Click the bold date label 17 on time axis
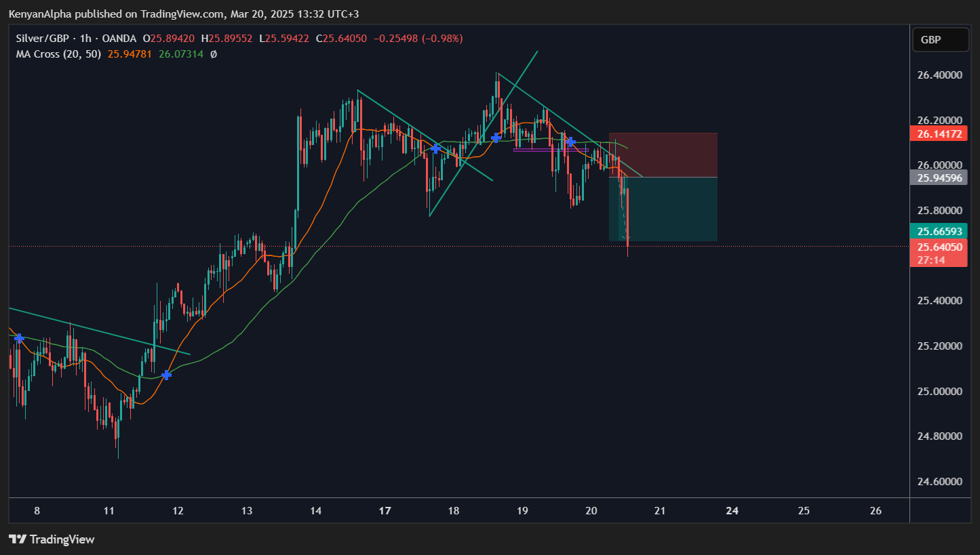Screen dimensions: 980x555 tap(385, 510)
